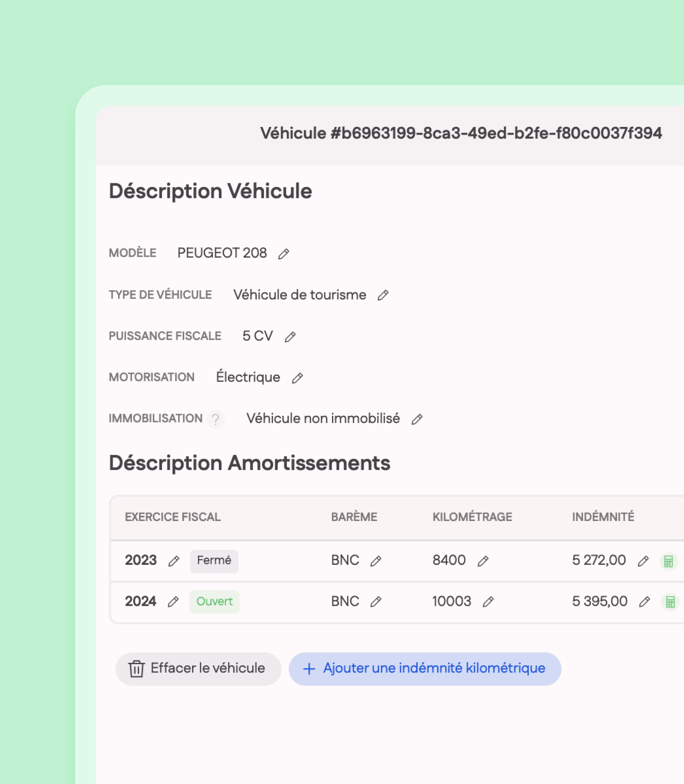
Task: Edit the BNC barème for 2024
Action: click(376, 602)
